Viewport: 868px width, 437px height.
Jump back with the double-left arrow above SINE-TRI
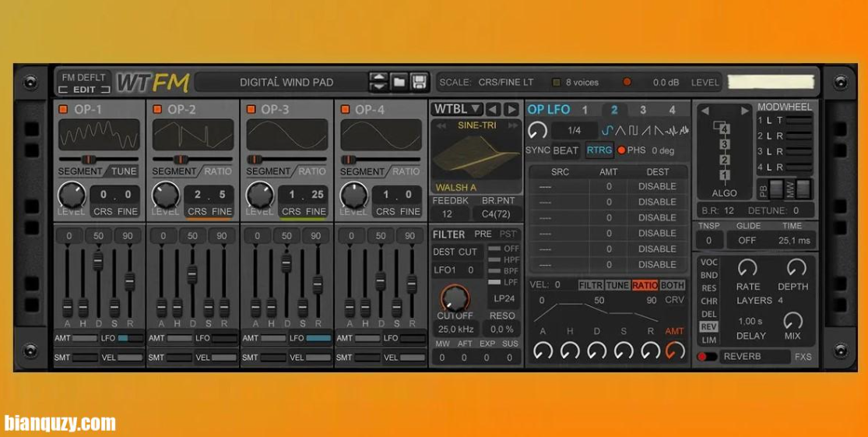pos(441,125)
